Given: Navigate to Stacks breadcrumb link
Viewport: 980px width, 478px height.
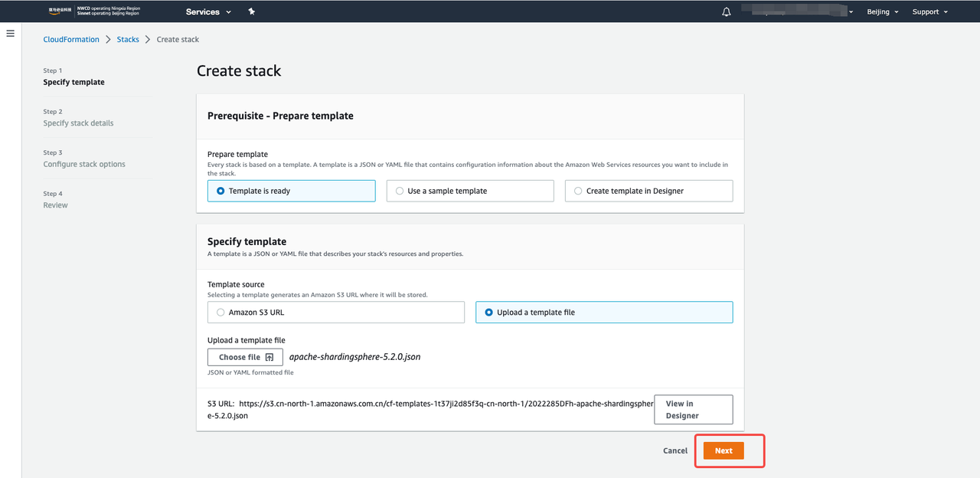Looking at the screenshot, I should coord(128,39).
